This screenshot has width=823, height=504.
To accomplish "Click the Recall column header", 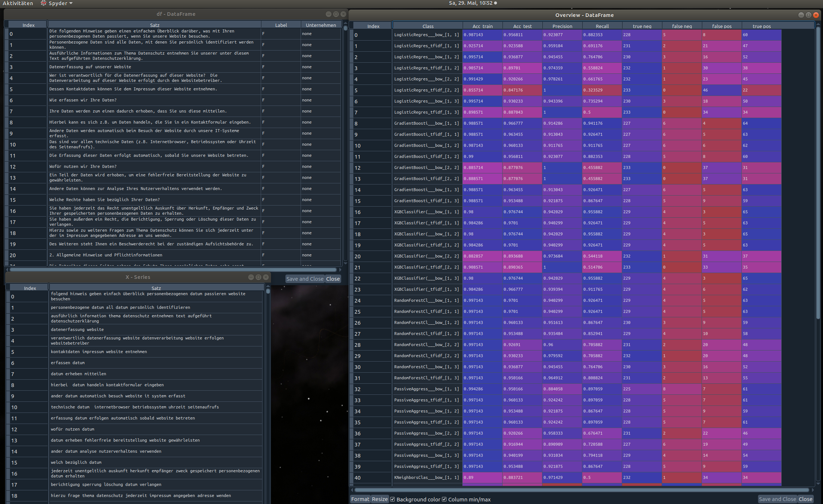I will [602, 26].
